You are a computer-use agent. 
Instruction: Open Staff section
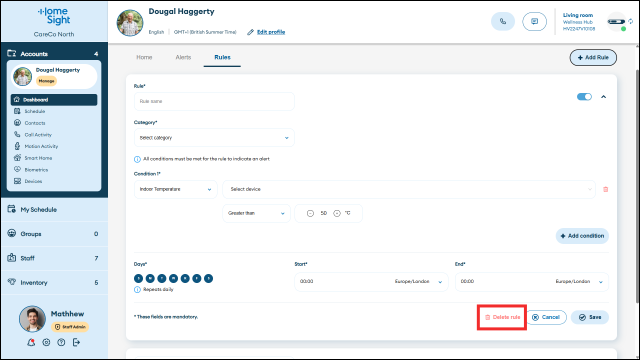click(x=54, y=258)
